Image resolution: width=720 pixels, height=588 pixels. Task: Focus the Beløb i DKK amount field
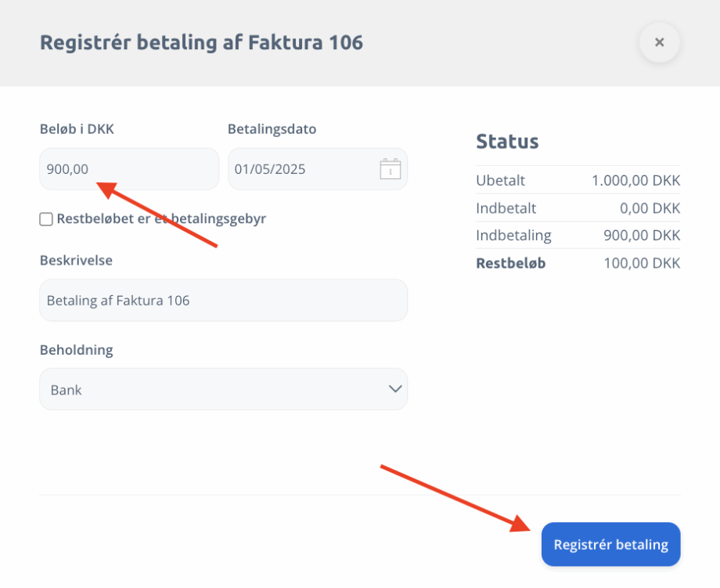(x=129, y=169)
